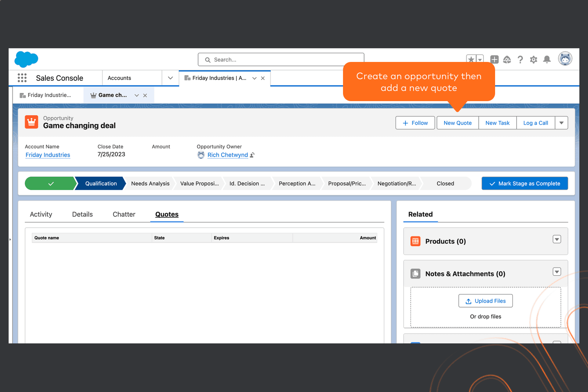Open the Products (0) list dropdown
The height and width of the screenshot is (392, 588).
coord(557,239)
